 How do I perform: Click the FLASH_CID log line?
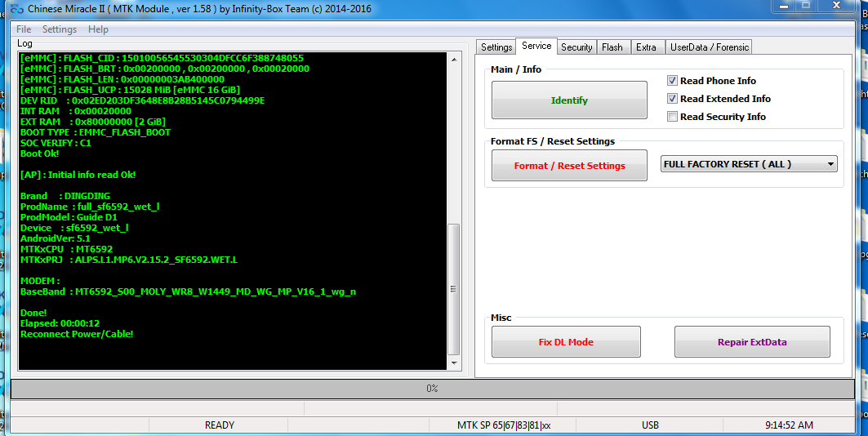pos(162,58)
